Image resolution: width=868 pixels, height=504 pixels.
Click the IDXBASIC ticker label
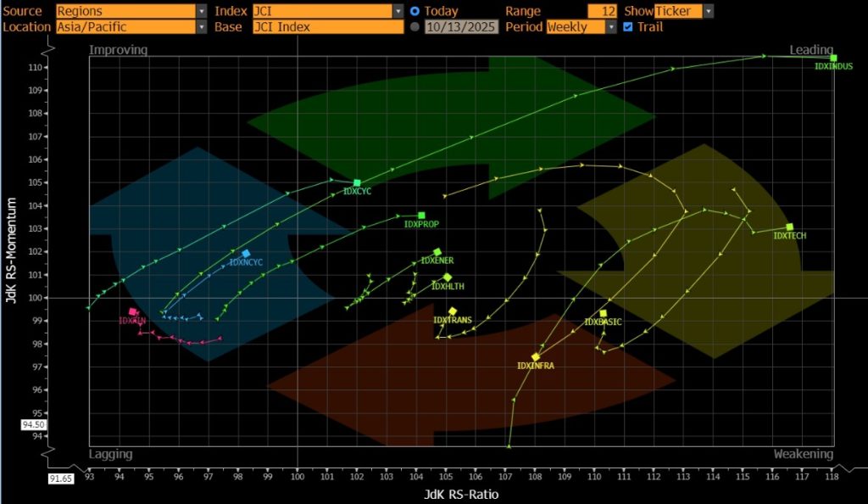(603, 322)
